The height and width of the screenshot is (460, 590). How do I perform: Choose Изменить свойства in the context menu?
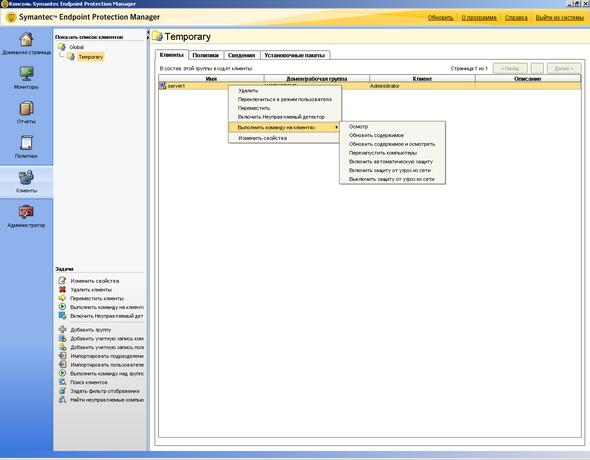click(x=263, y=138)
